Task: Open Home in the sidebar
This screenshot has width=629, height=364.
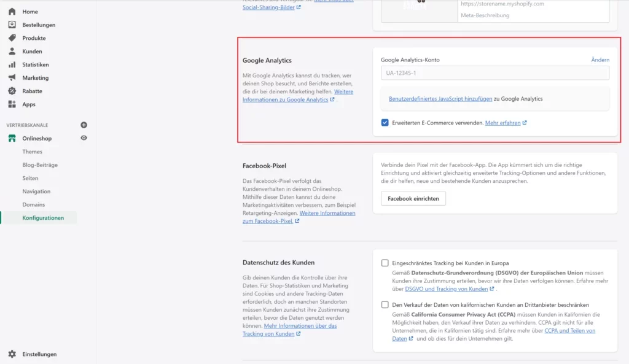Action: click(30, 12)
